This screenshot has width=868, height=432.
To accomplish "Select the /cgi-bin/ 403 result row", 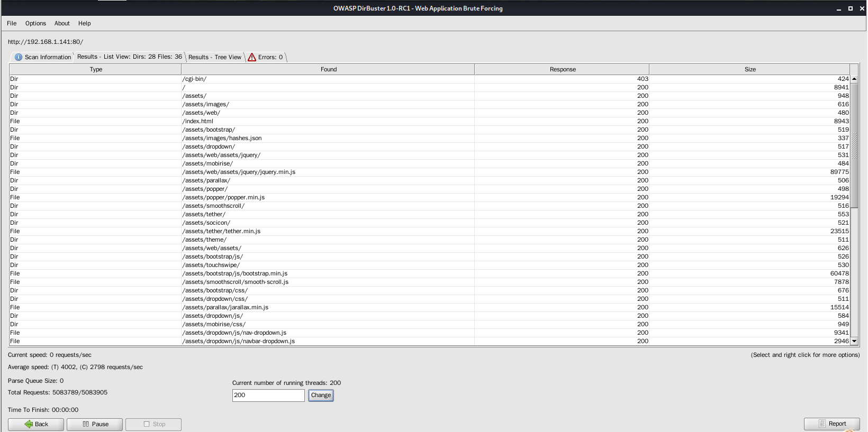I will click(x=429, y=79).
